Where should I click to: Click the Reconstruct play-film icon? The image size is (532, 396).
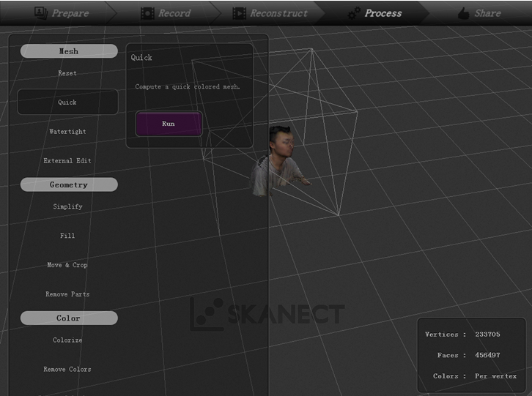click(239, 13)
